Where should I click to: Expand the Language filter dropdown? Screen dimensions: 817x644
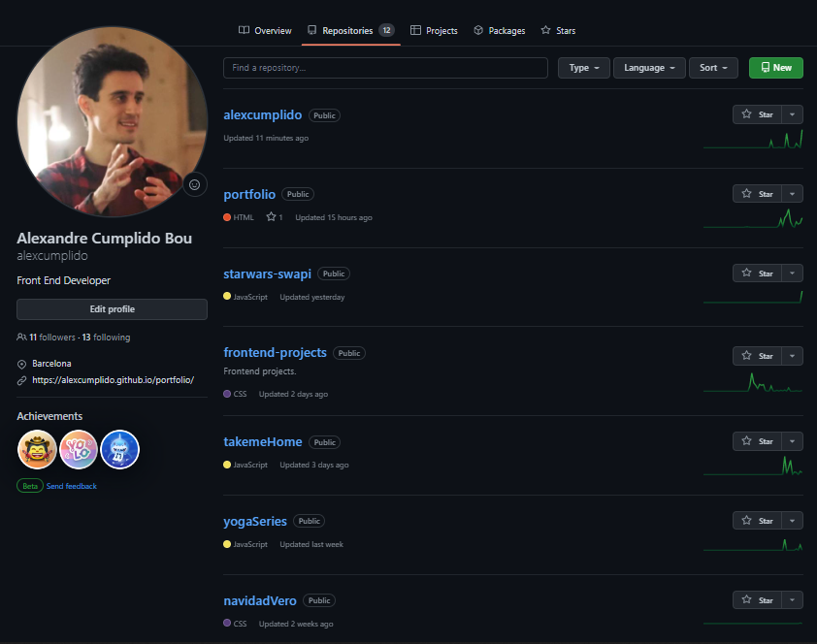click(x=649, y=68)
